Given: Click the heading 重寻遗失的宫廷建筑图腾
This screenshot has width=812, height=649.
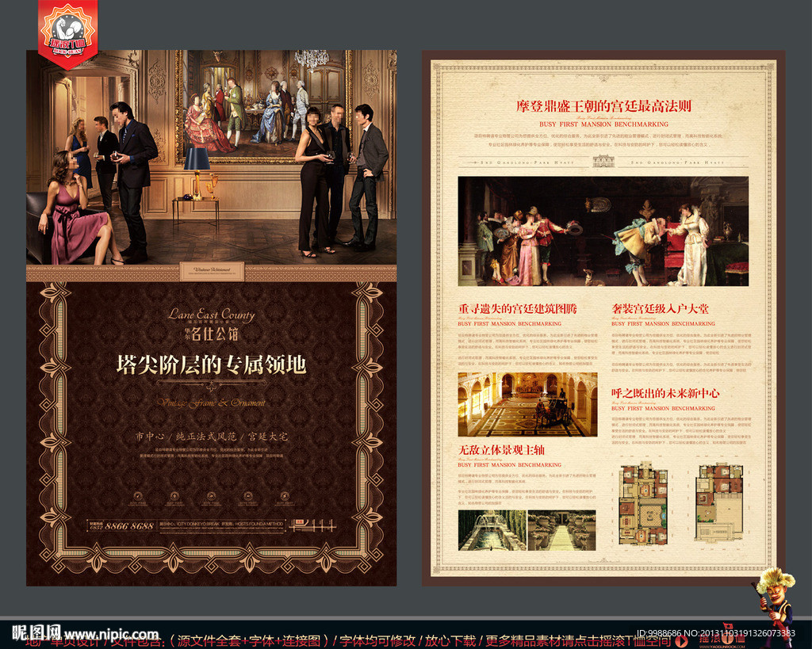Looking at the screenshot, I should pyautogui.click(x=517, y=308).
